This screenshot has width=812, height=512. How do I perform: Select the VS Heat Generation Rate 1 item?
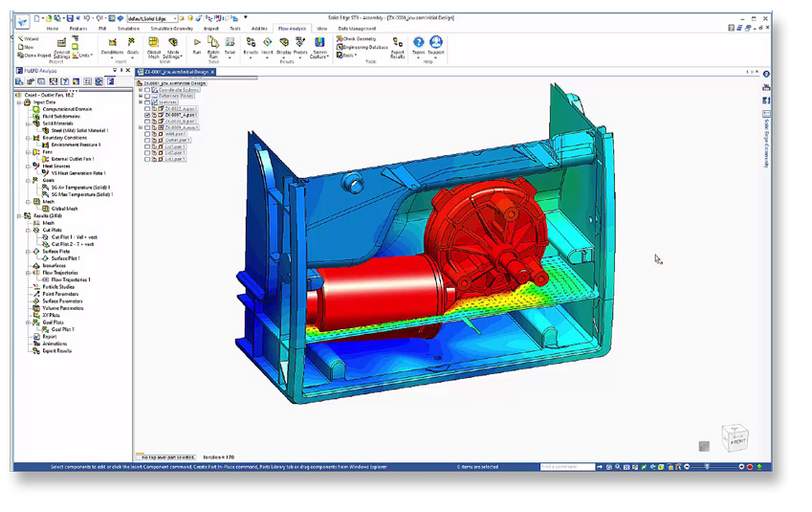(x=78, y=173)
